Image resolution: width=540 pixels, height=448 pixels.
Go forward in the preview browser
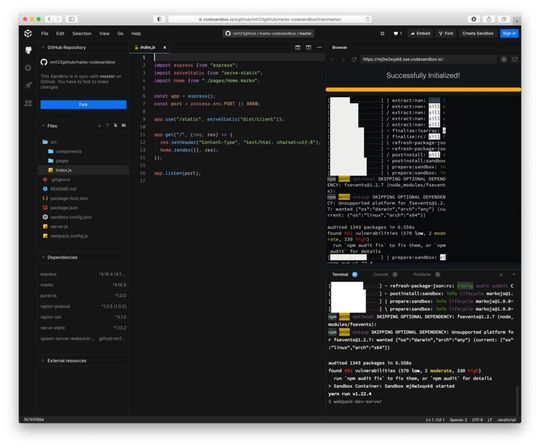pyautogui.click(x=343, y=60)
